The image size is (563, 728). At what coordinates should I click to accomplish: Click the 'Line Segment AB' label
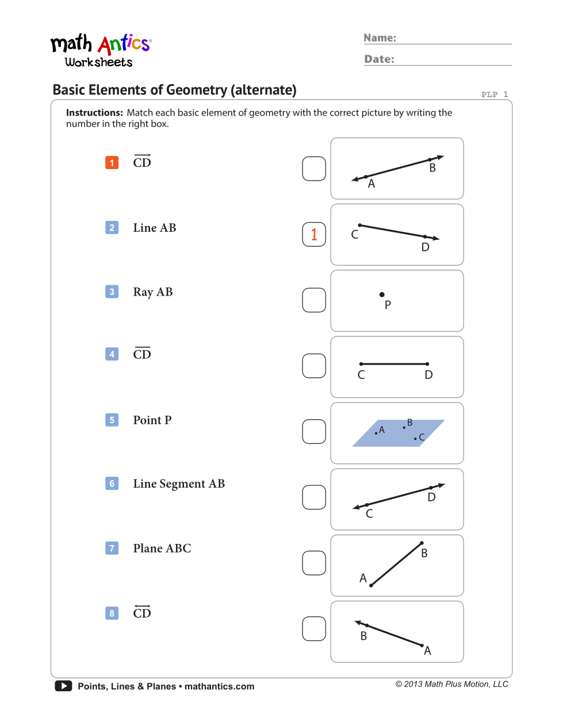tap(179, 484)
